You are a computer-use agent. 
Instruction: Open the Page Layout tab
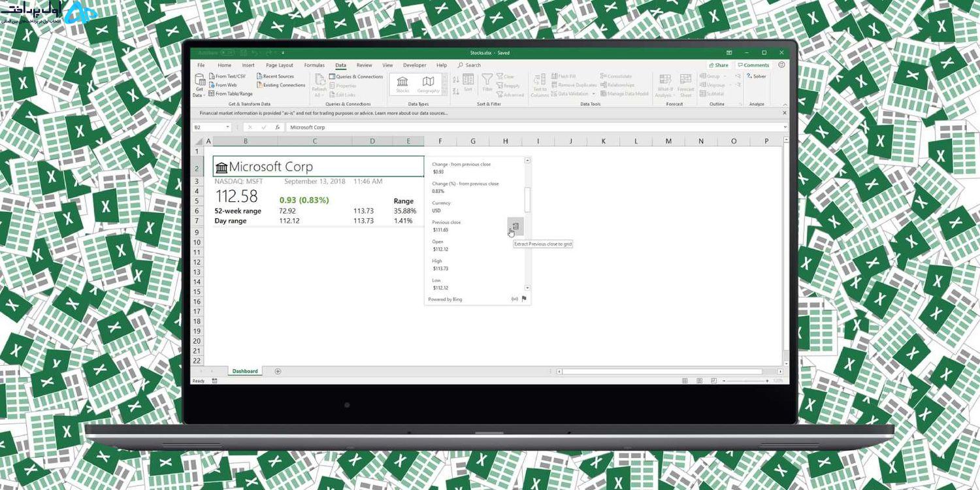click(x=280, y=65)
